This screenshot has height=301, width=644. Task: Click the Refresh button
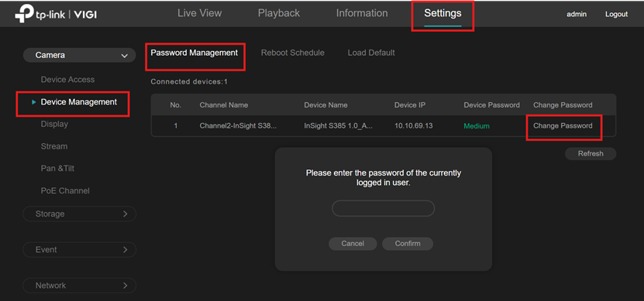tap(591, 154)
